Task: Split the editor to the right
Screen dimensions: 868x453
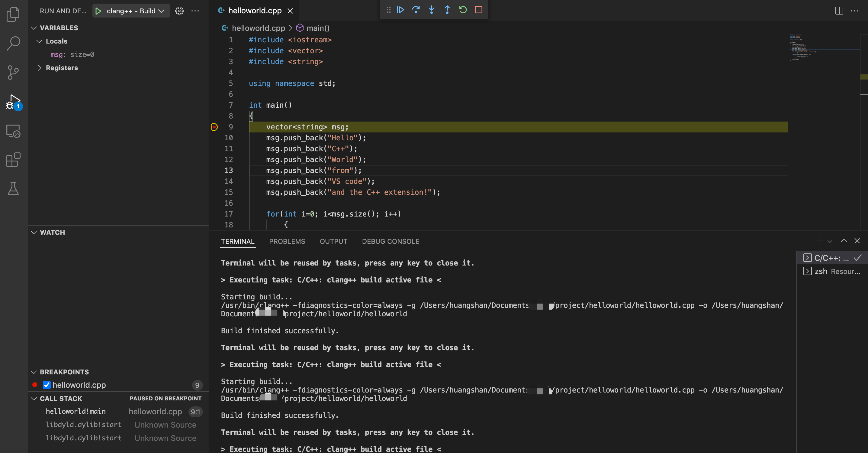Action: click(x=839, y=11)
